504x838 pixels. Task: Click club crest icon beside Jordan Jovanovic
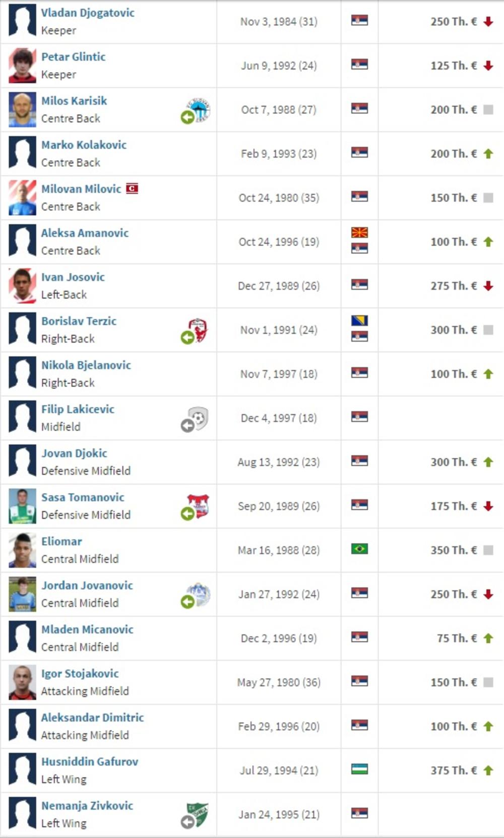[199, 594]
